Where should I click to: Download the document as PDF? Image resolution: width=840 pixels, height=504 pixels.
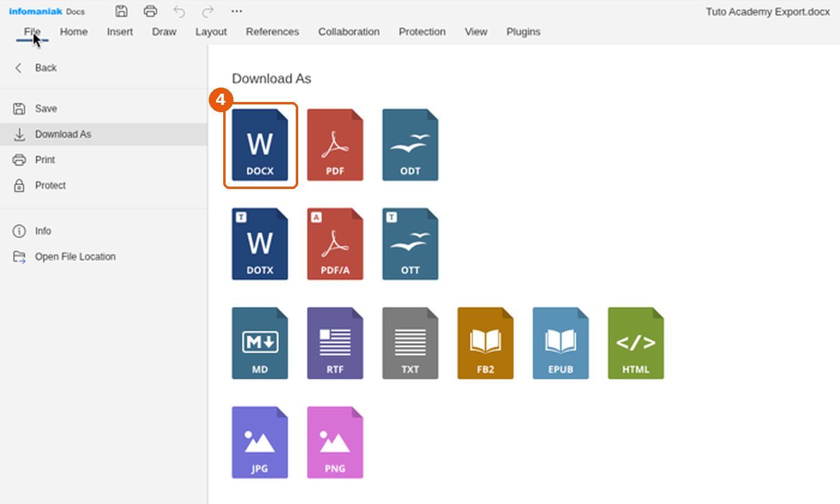tap(335, 145)
